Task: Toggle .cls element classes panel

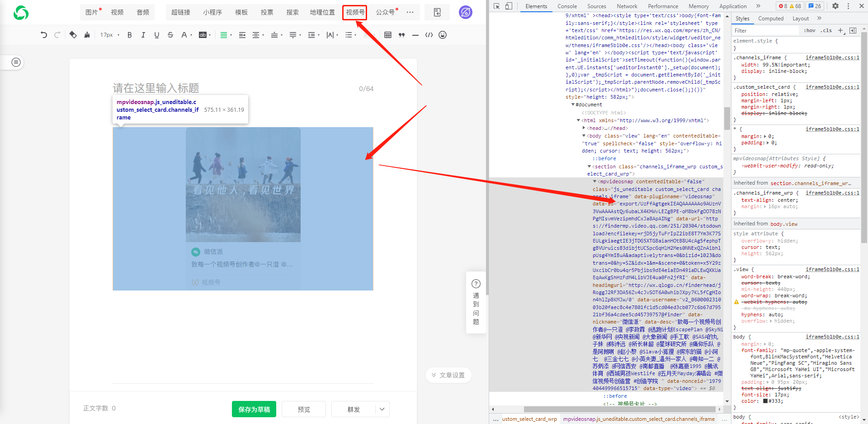Action: pyautogui.click(x=827, y=30)
